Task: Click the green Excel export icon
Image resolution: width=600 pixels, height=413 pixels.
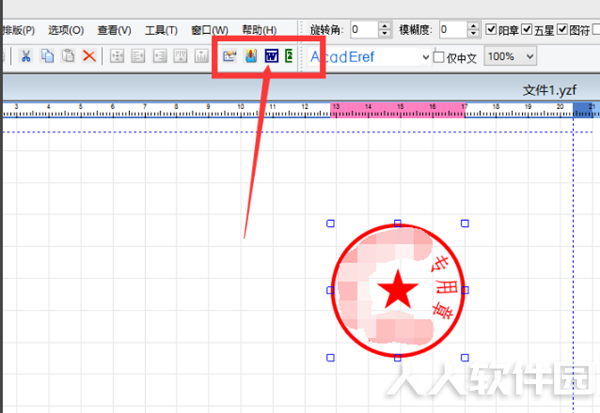Action: tap(289, 56)
